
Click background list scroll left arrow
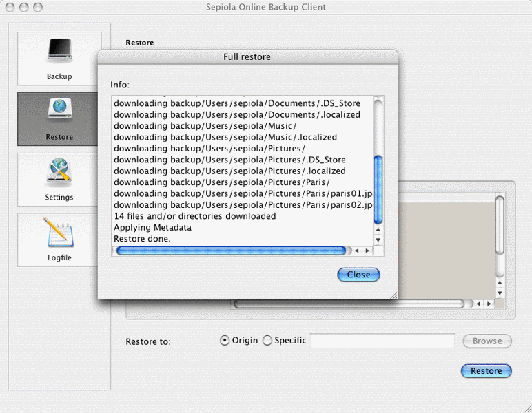478,304
